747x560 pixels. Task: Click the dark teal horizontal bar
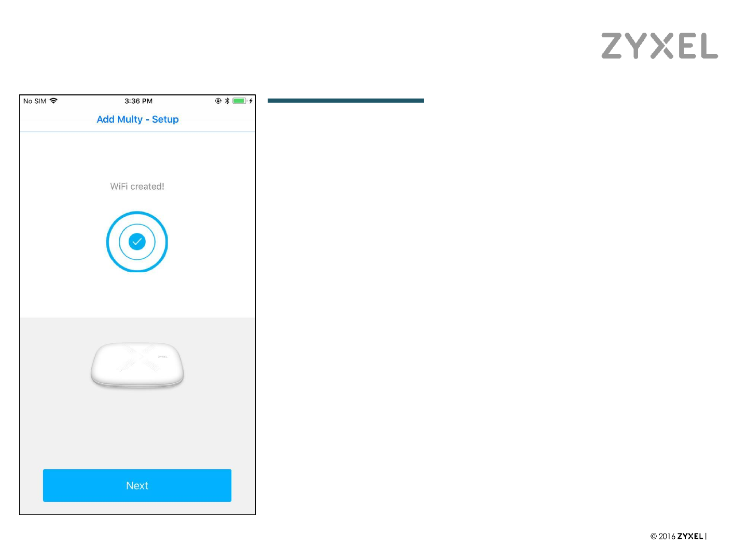[345, 101]
